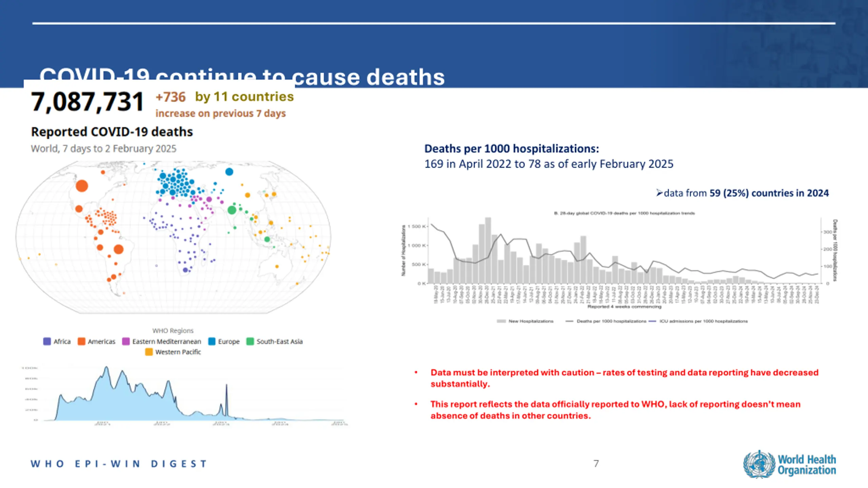Click the sharp spike in deaths timeline
The width and height of the screenshot is (868, 488).
226,400
